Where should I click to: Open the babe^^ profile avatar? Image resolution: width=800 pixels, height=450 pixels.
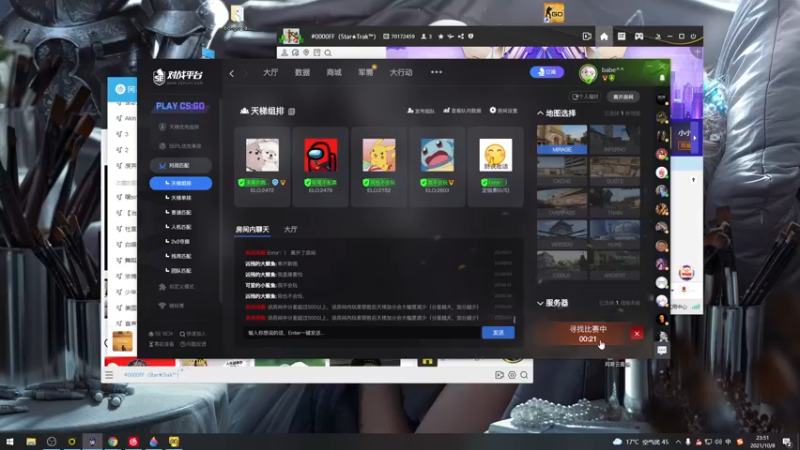click(588, 73)
